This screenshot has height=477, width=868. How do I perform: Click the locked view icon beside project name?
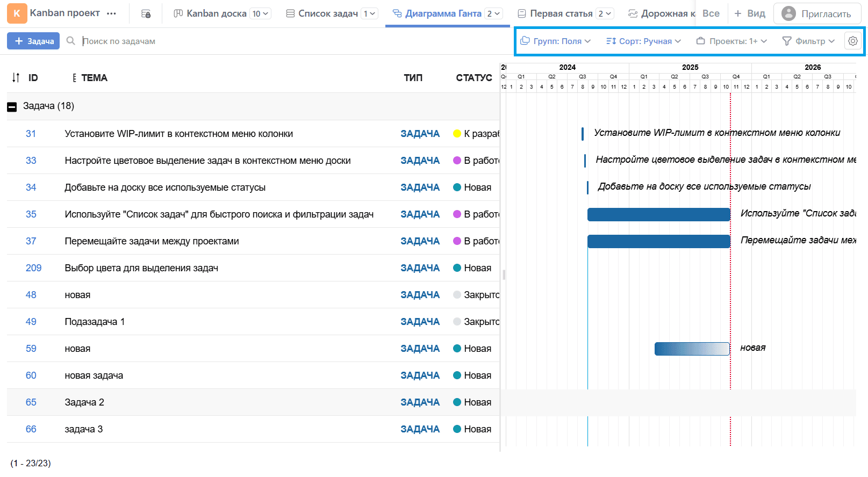pyautogui.click(x=146, y=14)
